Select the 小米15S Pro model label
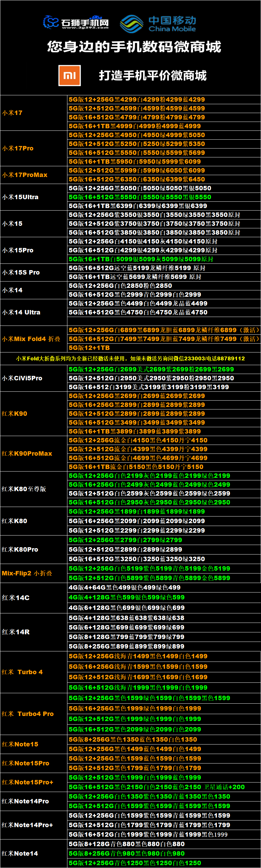 coord(21,272)
